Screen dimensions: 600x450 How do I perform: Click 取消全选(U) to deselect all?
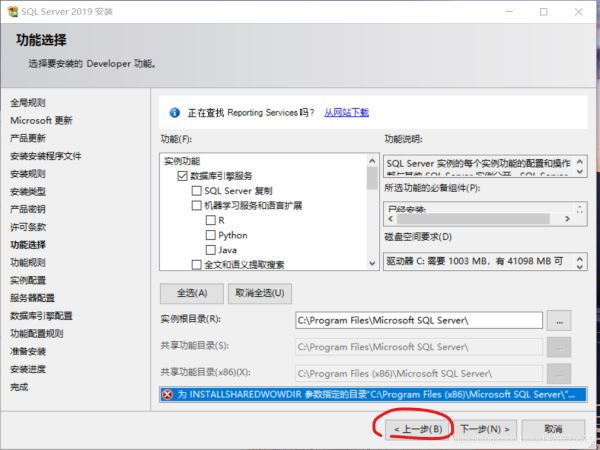[x=260, y=293]
